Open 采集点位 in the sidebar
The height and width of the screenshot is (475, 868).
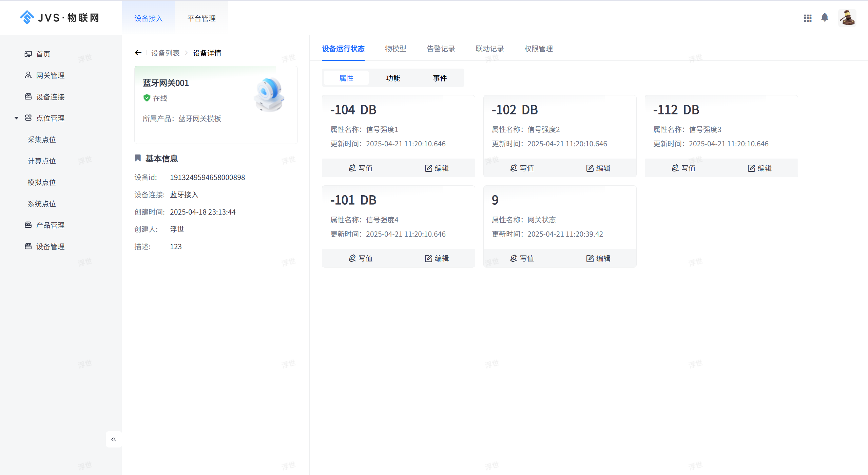(42, 140)
